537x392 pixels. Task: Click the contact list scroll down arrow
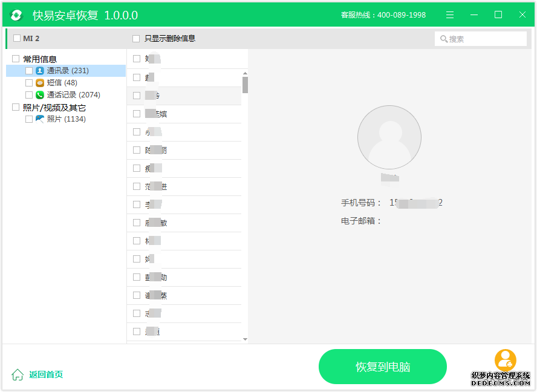point(245,339)
